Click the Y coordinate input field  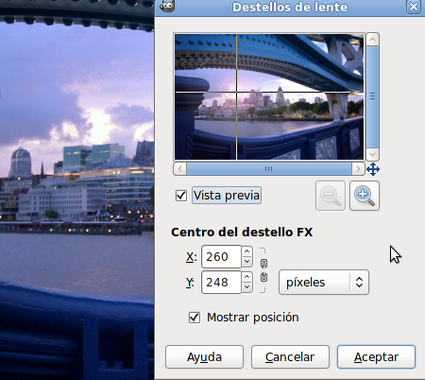pos(221,282)
